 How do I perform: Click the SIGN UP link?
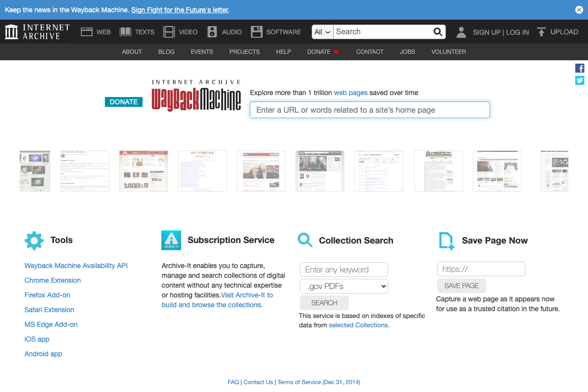click(x=487, y=32)
